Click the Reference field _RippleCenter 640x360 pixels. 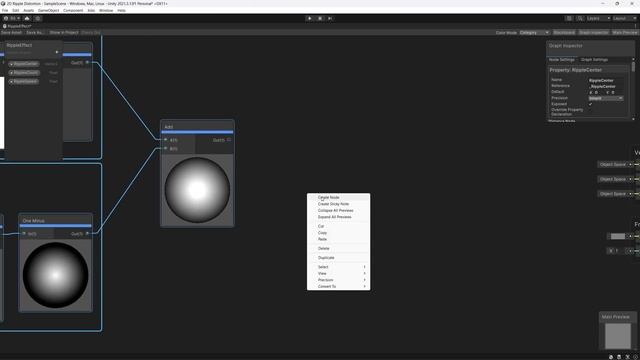click(x=606, y=86)
